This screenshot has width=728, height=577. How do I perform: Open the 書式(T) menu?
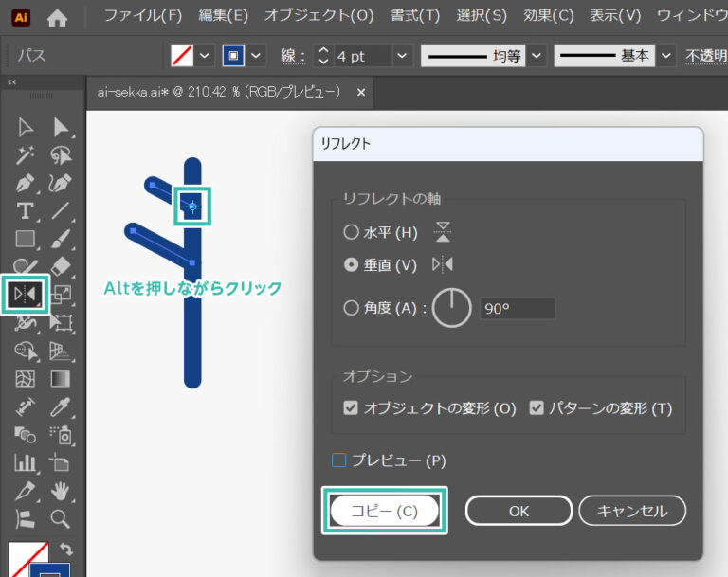(414, 16)
